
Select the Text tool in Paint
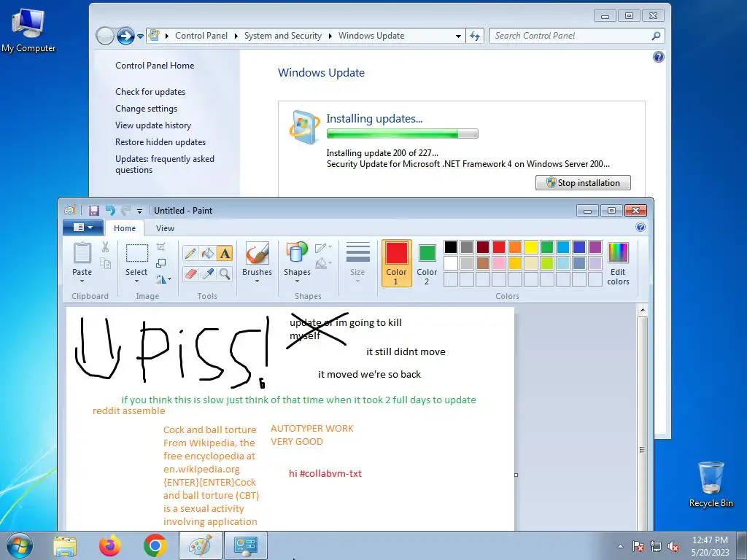tap(225, 253)
